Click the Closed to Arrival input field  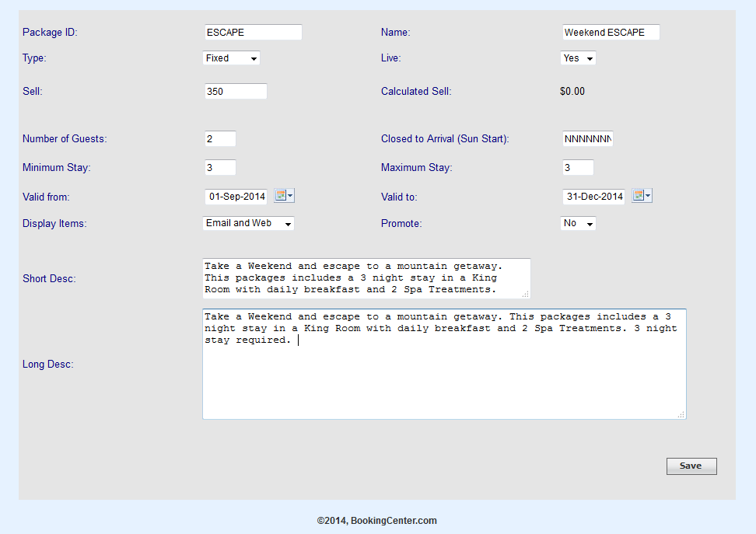[x=588, y=139]
